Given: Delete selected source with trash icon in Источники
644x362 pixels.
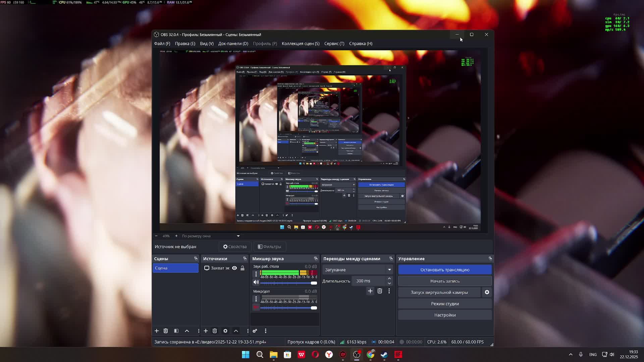Looking at the screenshot, I should (215, 331).
